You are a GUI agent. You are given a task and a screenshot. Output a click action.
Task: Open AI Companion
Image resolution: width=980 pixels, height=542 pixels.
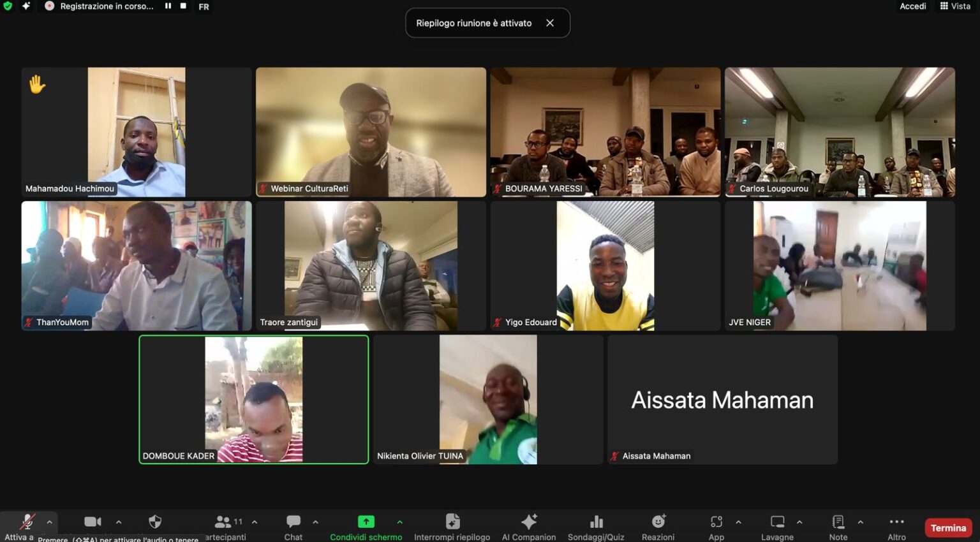click(x=528, y=522)
